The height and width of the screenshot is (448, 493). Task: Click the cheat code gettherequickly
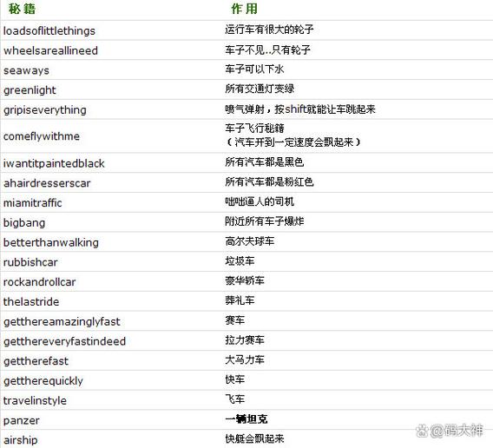[x=43, y=381]
